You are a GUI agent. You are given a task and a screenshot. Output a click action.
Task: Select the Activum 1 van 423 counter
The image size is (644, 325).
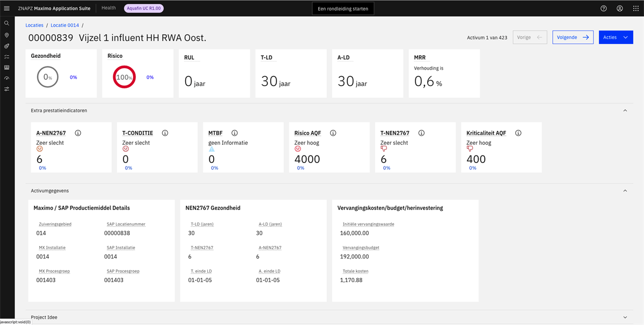coord(487,38)
